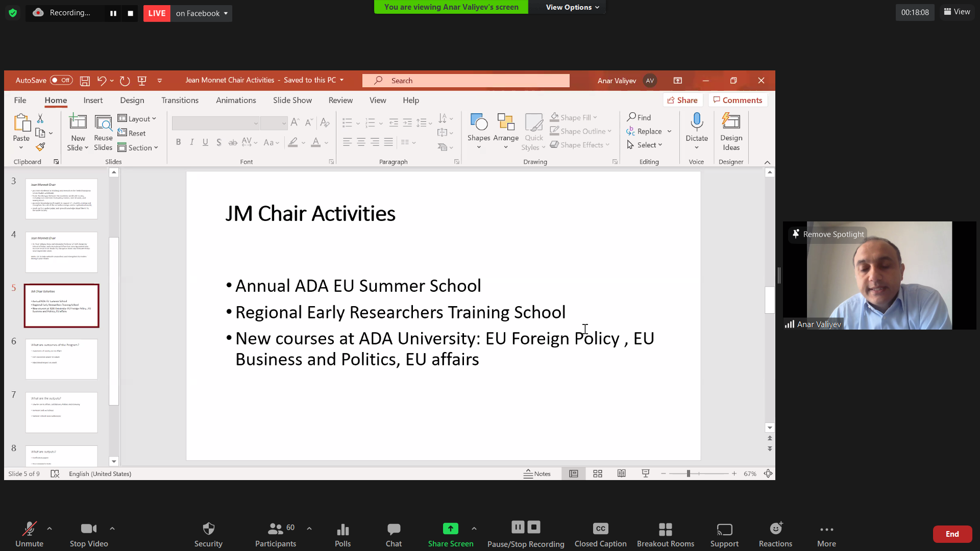The image size is (980, 551).
Task: Open the Slide Show tab
Action: (x=292, y=101)
